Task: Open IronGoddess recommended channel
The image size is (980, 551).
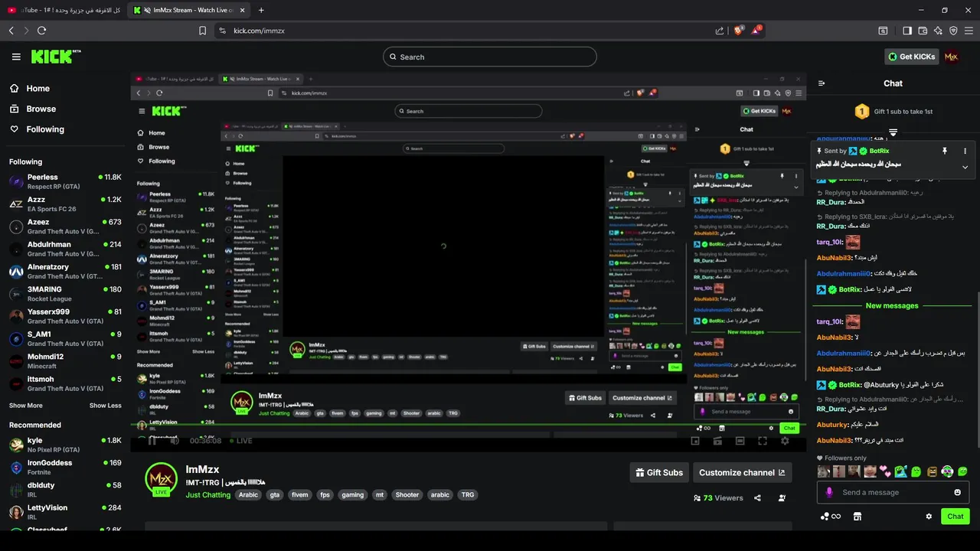Action: pyautogui.click(x=65, y=467)
